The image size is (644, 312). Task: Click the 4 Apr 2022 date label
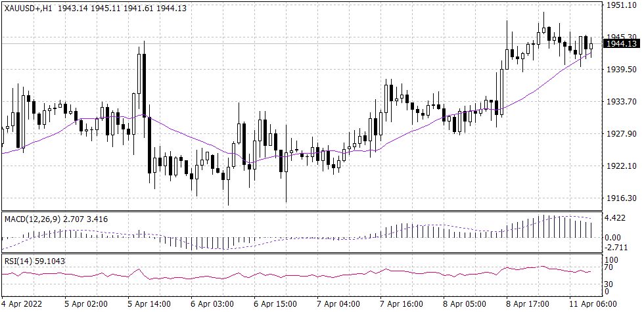coord(24,305)
